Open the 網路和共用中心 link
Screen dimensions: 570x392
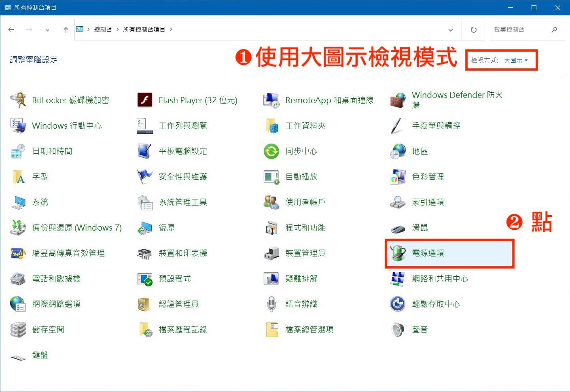440,279
